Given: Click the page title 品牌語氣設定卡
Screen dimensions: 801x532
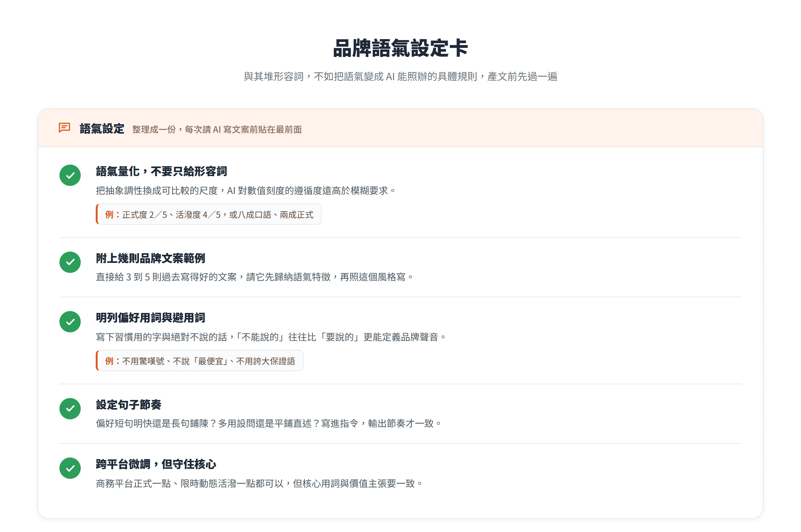Looking at the screenshot, I should click(400, 48).
